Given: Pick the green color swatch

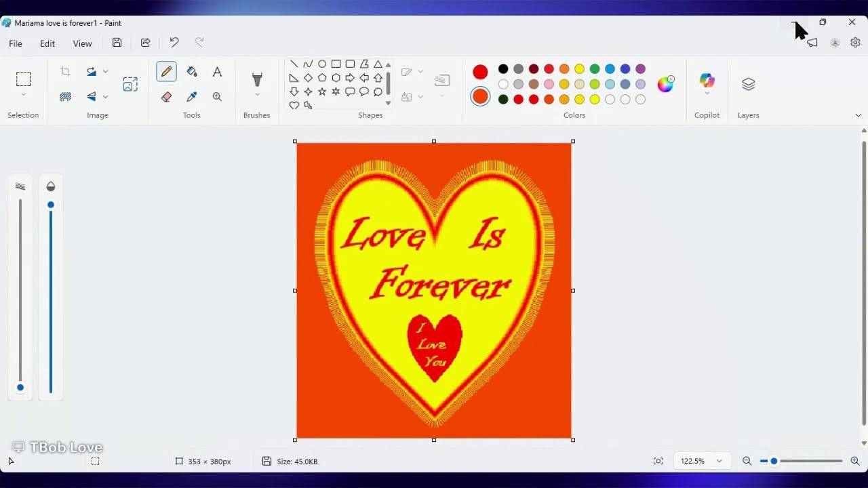Looking at the screenshot, I should coord(595,69).
